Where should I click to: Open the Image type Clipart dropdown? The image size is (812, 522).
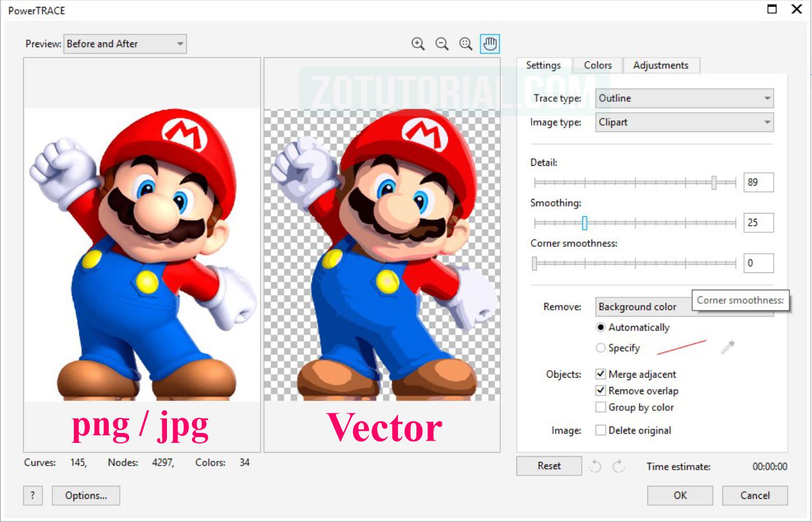tap(685, 122)
